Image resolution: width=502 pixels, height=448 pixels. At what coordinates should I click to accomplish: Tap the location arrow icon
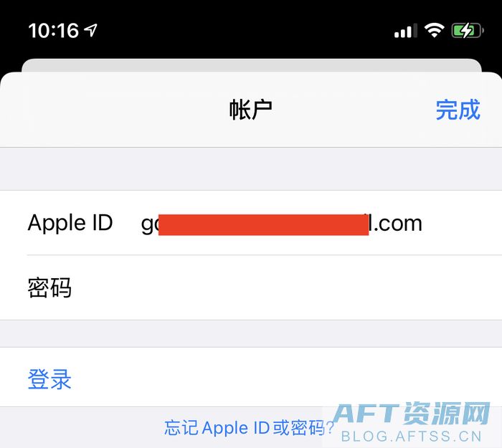point(90,30)
